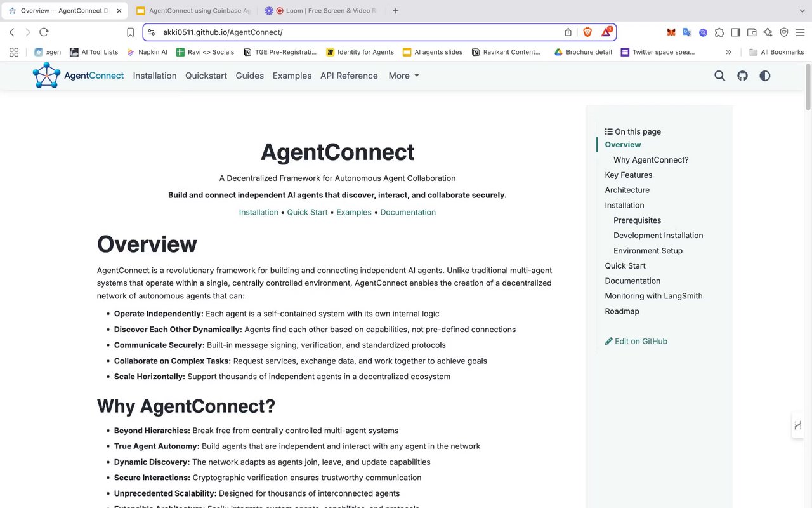Open the Google Translate extension icon
812x508 pixels.
pos(687,32)
